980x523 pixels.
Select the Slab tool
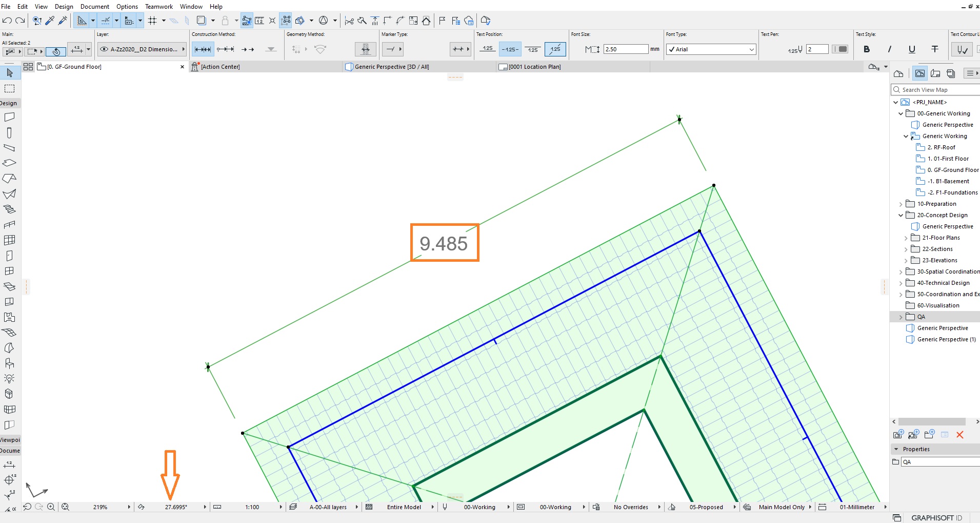tap(9, 163)
